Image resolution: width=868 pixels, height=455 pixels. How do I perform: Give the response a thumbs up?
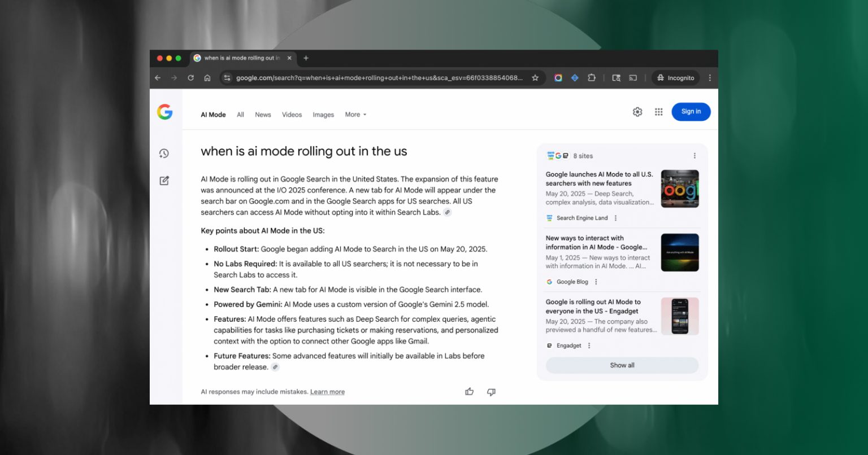(469, 392)
